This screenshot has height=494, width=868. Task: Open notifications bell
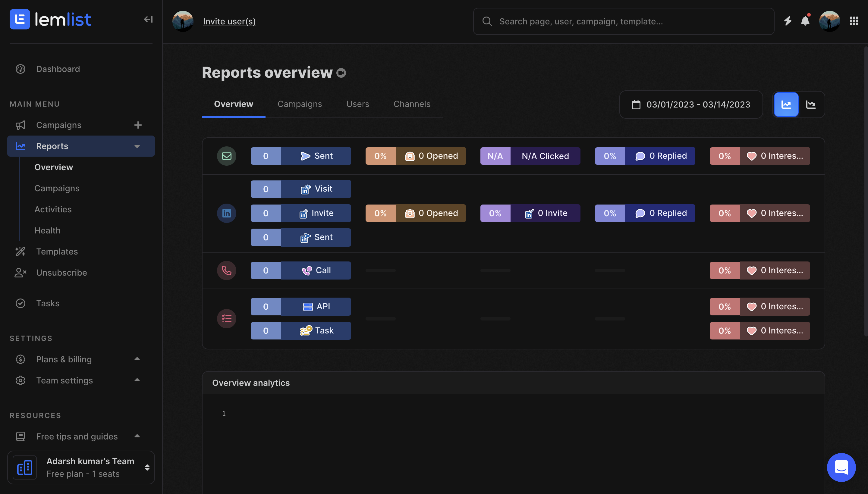(805, 21)
